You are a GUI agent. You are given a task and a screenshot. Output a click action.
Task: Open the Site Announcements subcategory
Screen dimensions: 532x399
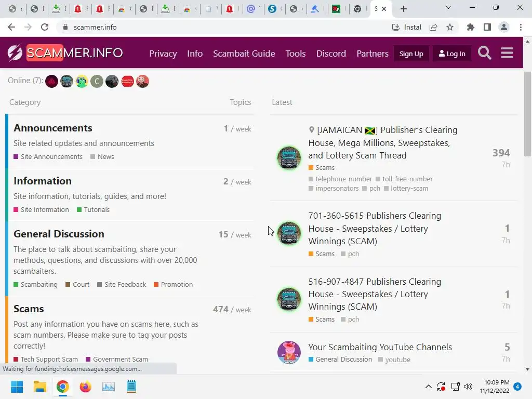coord(48,157)
